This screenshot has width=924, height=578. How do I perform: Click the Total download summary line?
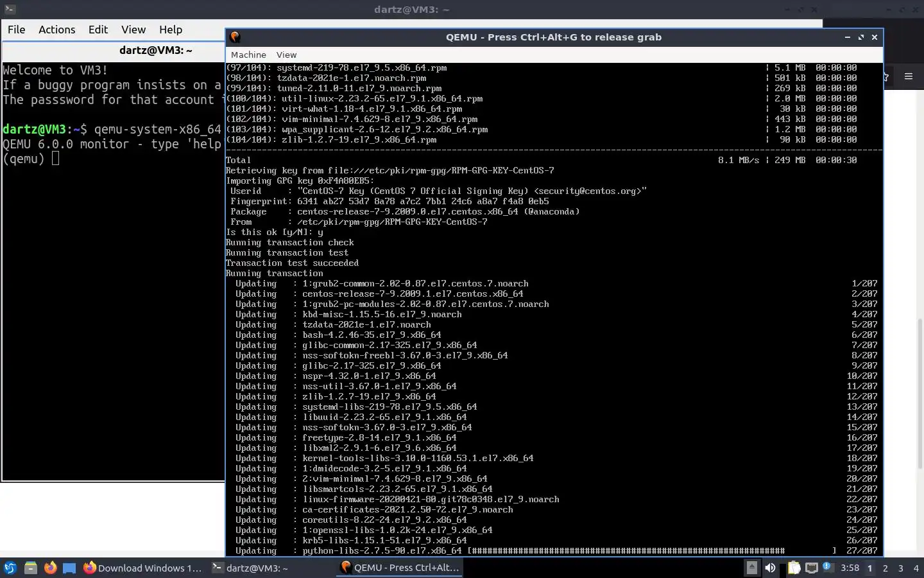(x=541, y=160)
